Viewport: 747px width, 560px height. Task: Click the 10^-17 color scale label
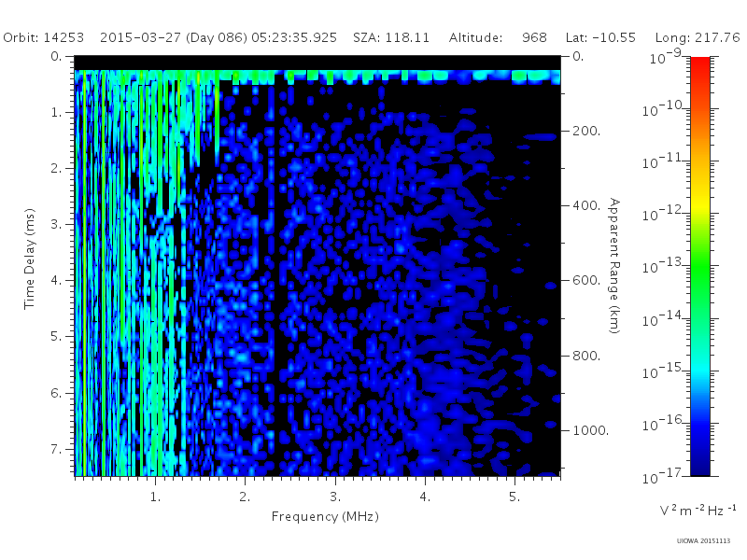click(x=663, y=475)
